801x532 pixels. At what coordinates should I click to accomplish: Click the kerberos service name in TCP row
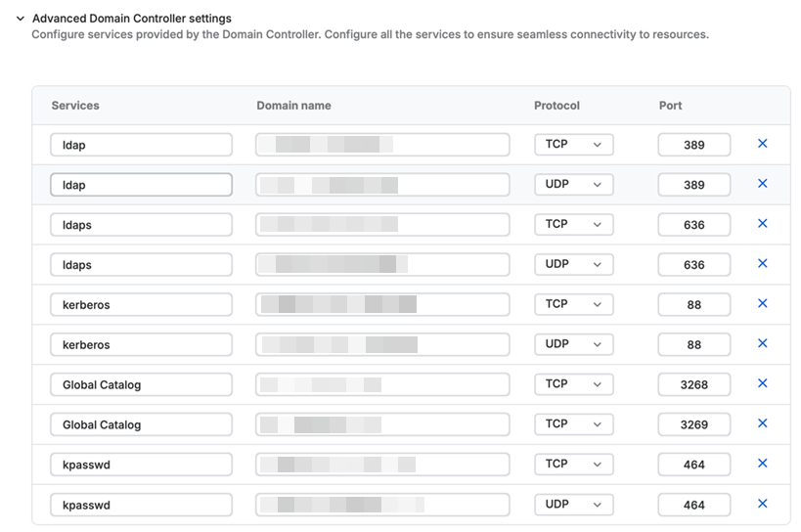141,305
